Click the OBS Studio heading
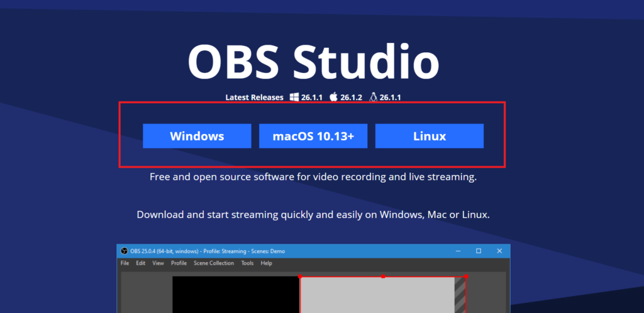644x313 pixels. pos(313,62)
